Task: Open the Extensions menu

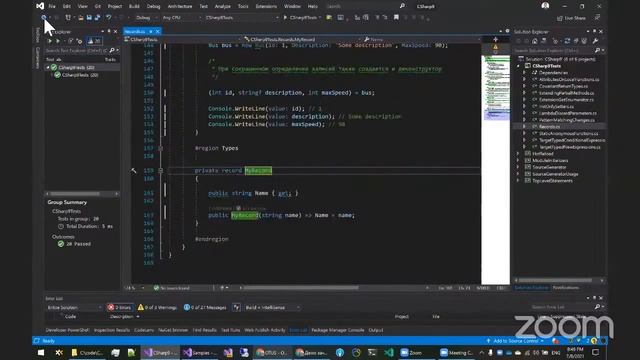Action: (266, 7)
